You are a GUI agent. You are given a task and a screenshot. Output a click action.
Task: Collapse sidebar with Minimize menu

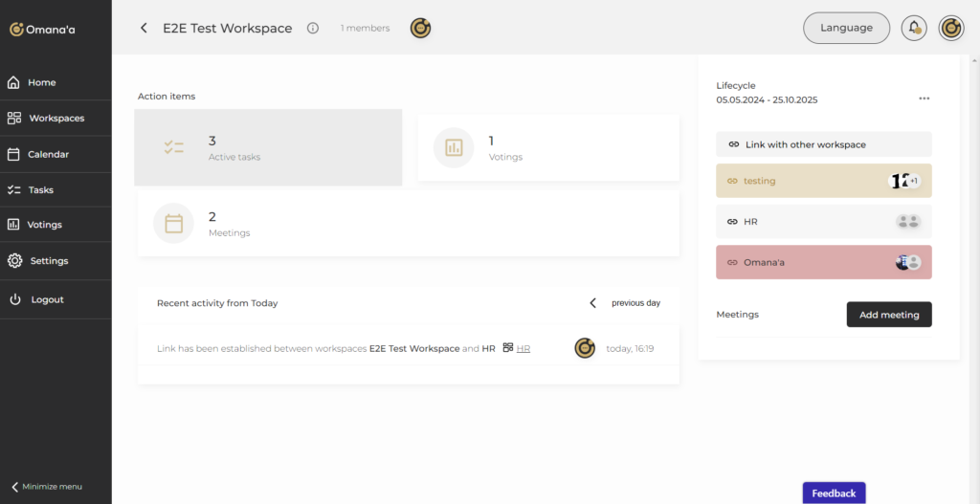47,487
